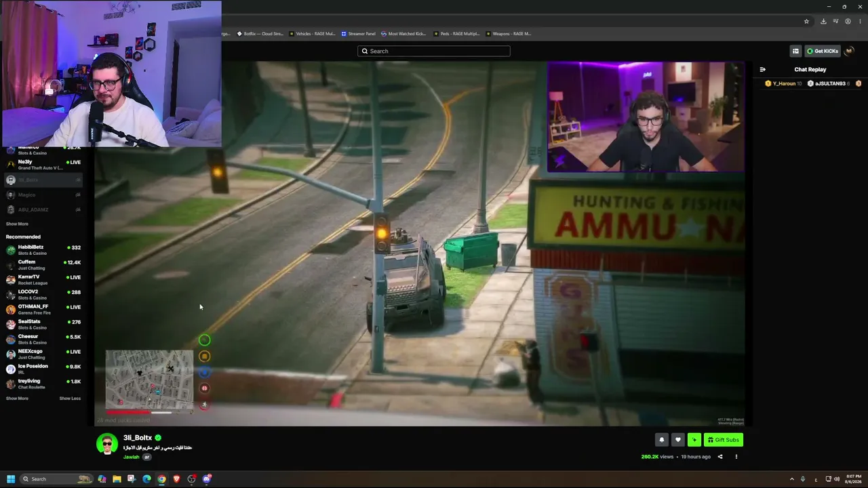868x488 pixels.
Task: Open the BotRix Cloud Stream bookmark
Action: click(260, 34)
